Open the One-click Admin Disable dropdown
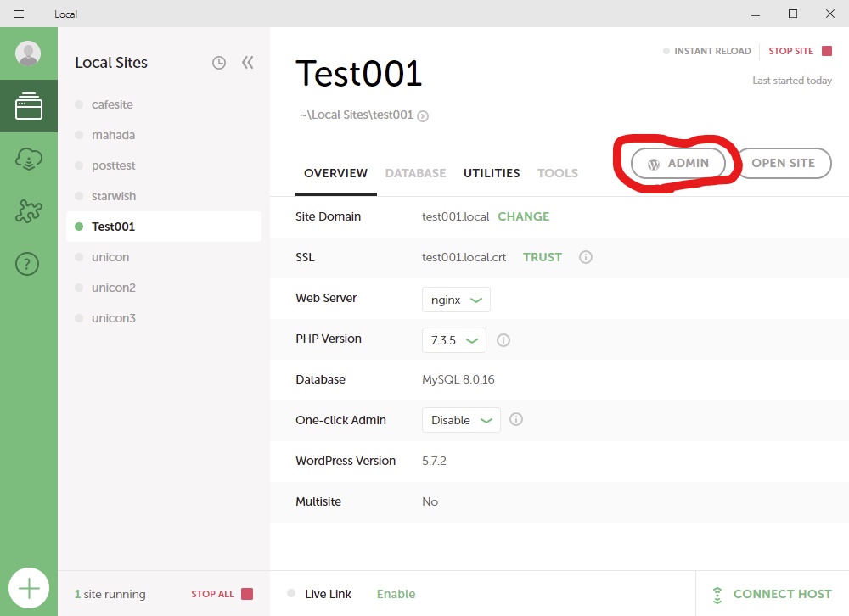Viewport: 849px width, 616px height. tap(461, 419)
